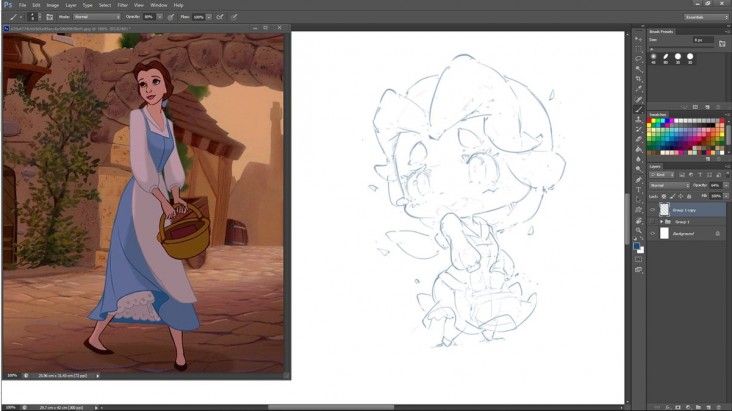
Task: Select the Type tool
Action: (638, 190)
